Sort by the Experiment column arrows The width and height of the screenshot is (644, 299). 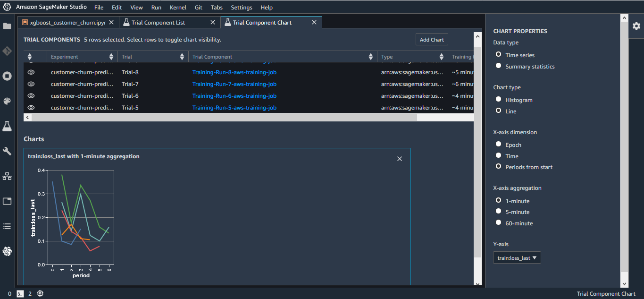tap(111, 57)
